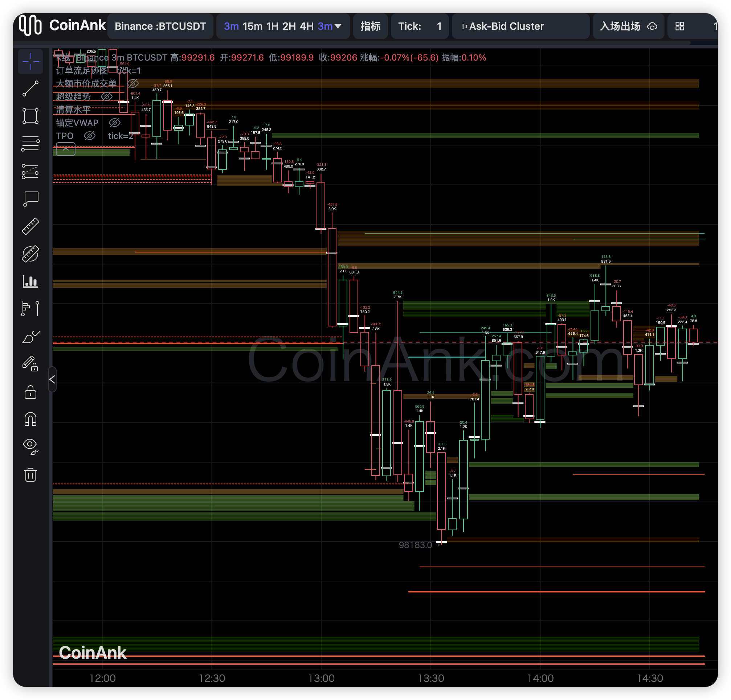The image size is (731, 700).
Task: Enable the magnet snap tool
Action: pos(30,419)
